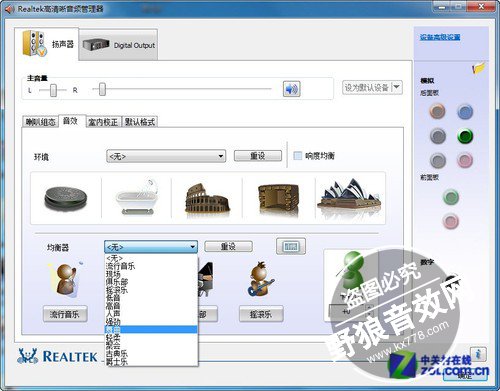Click the 重设 button next to equalizer
The height and width of the screenshot is (391, 500).
pyautogui.click(x=228, y=247)
